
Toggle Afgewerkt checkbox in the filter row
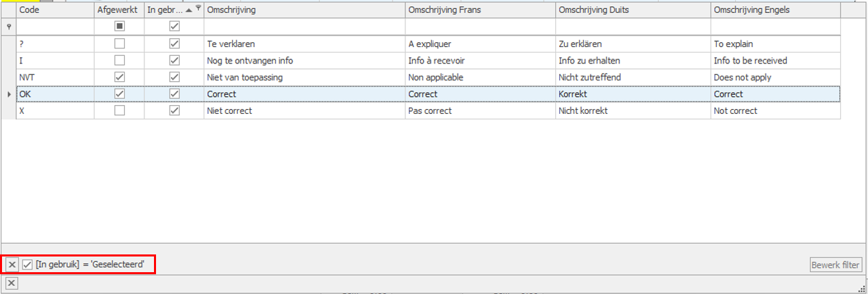click(119, 27)
